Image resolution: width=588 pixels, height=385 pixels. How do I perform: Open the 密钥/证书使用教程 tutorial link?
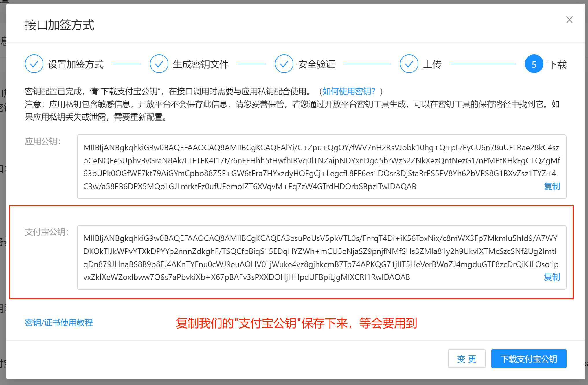click(x=59, y=322)
